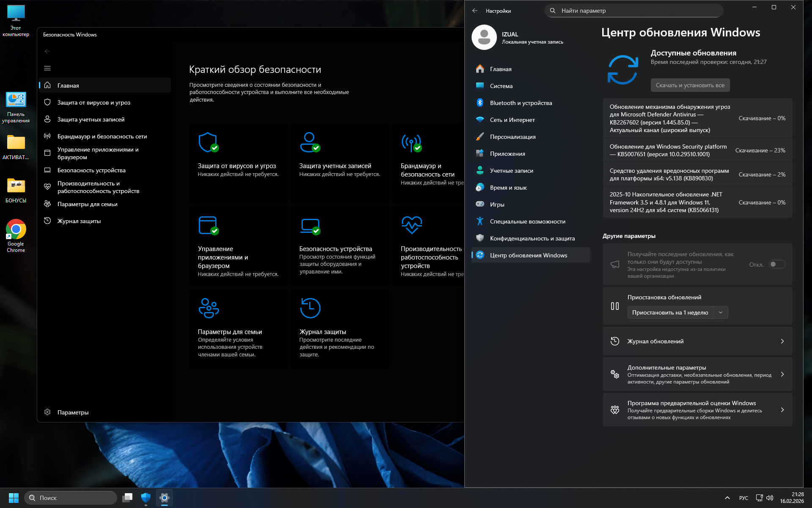The image size is (812, 508).
Task: Click the Device security laptop tile icon
Action: pyautogui.click(x=310, y=226)
